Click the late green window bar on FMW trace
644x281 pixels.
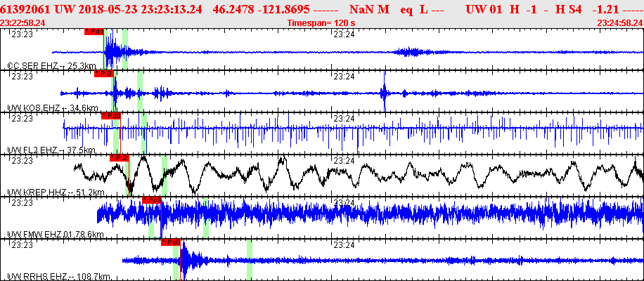point(206,218)
